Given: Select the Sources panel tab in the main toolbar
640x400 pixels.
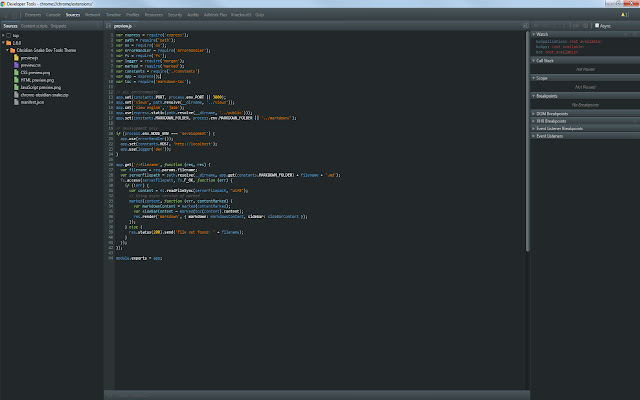Looking at the screenshot, I should (x=73, y=15).
